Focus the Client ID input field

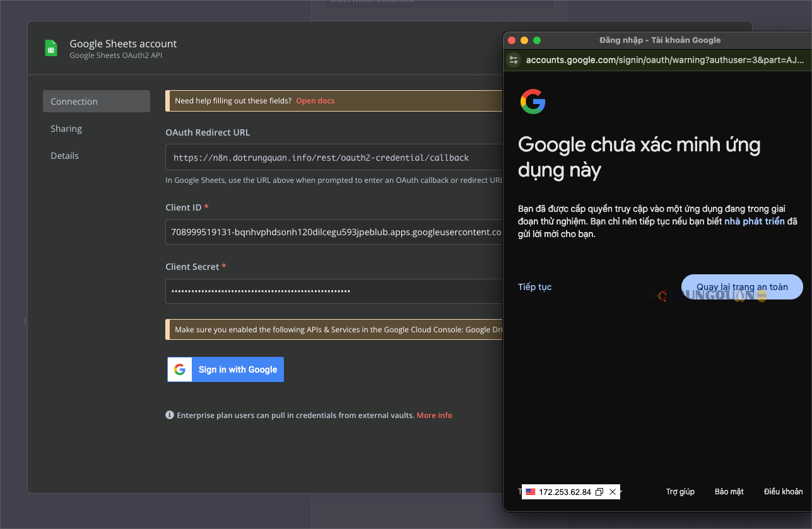tap(334, 232)
